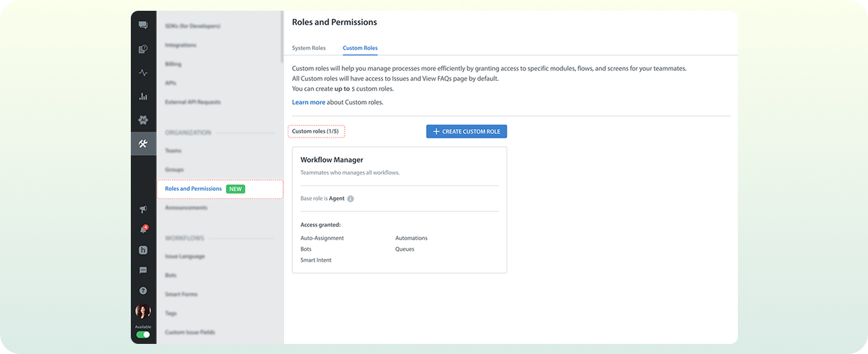Click the settings tools icon in sidebar

click(143, 144)
